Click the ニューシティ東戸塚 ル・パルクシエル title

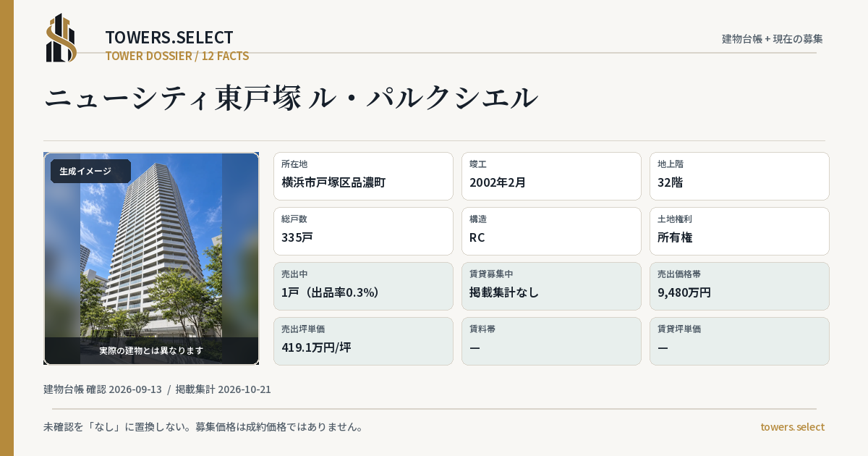[291, 98]
